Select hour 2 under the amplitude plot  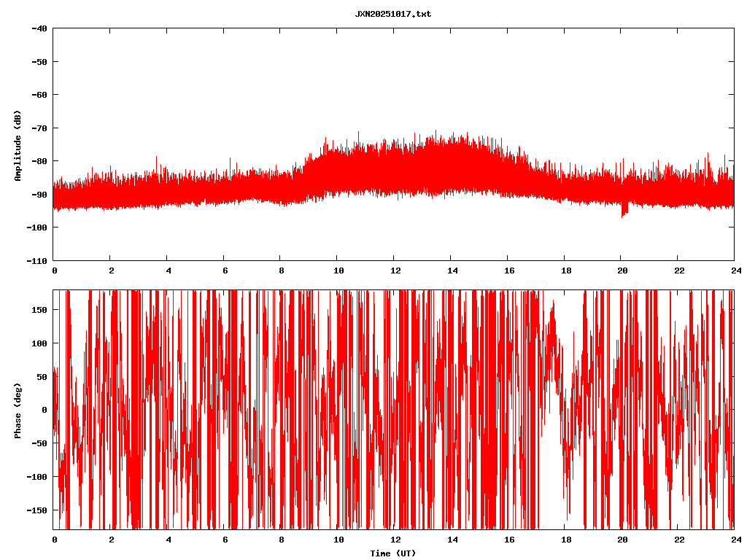111,270
